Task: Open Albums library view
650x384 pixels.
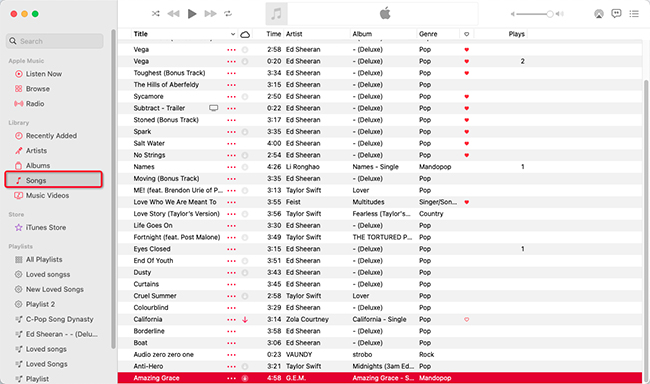Action: pos(38,165)
